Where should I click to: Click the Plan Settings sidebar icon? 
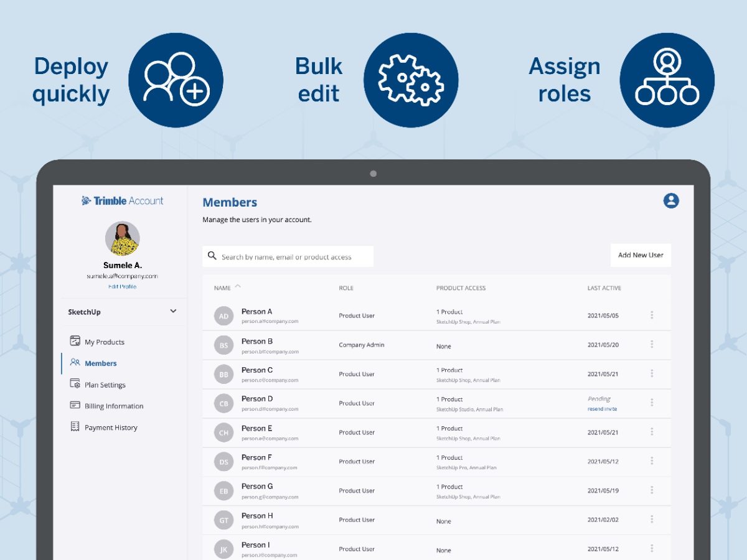click(75, 384)
